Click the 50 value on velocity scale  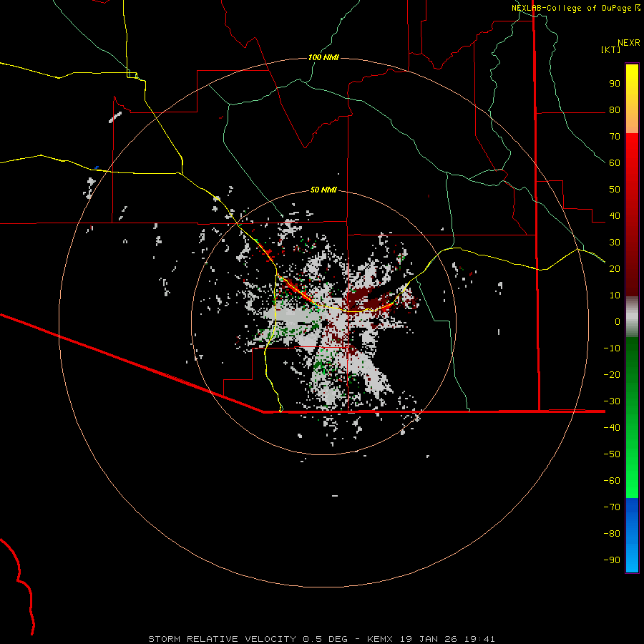pyautogui.click(x=615, y=190)
